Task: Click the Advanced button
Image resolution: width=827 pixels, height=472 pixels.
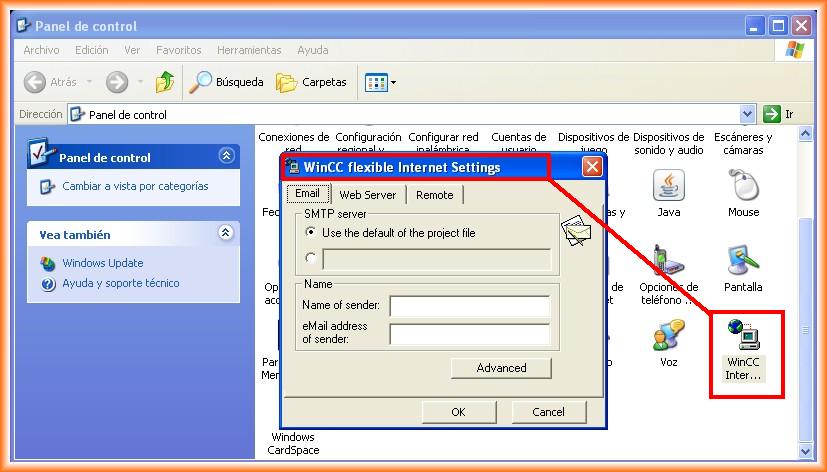Action: pyautogui.click(x=501, y=368)
